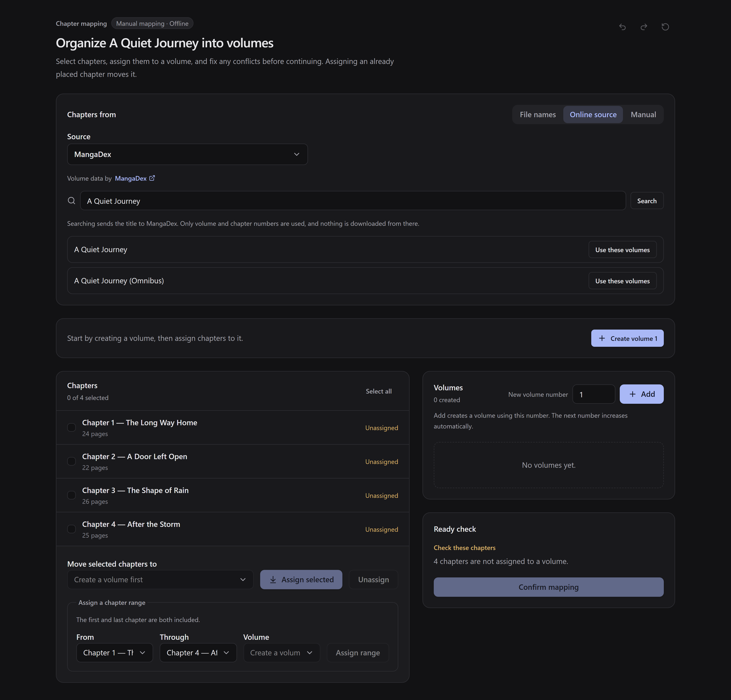Click the Add volume button
Viewport: 731px width, 700px height.
[641, 394]
